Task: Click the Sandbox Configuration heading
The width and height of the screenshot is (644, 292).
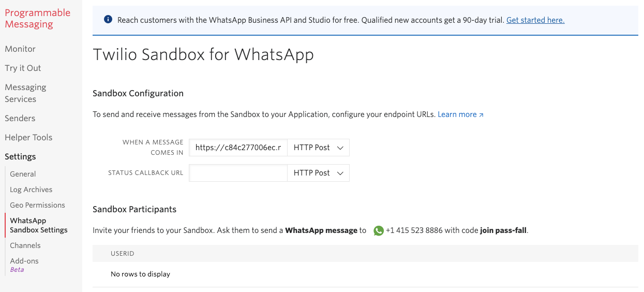Action: click(x=138, y=93)
